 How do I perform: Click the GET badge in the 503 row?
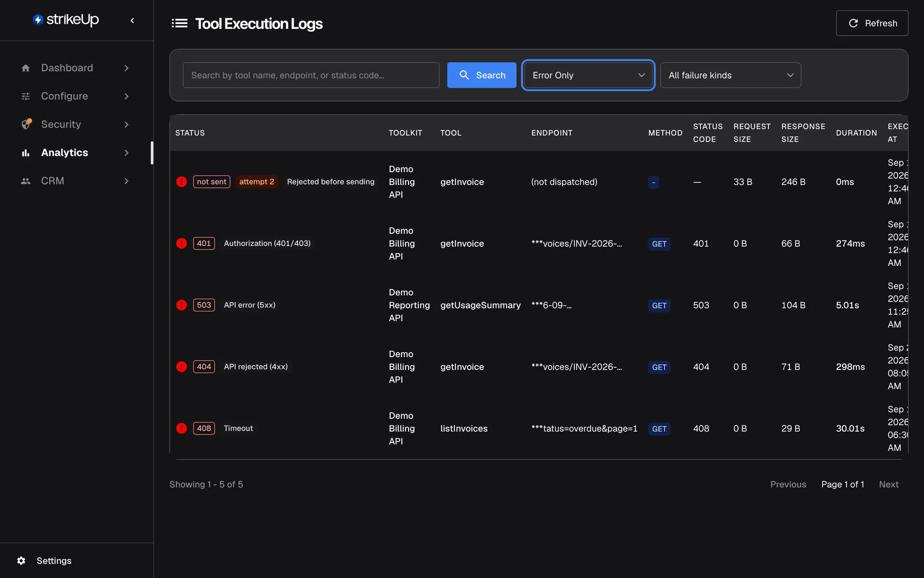click(x=659, y=306)
